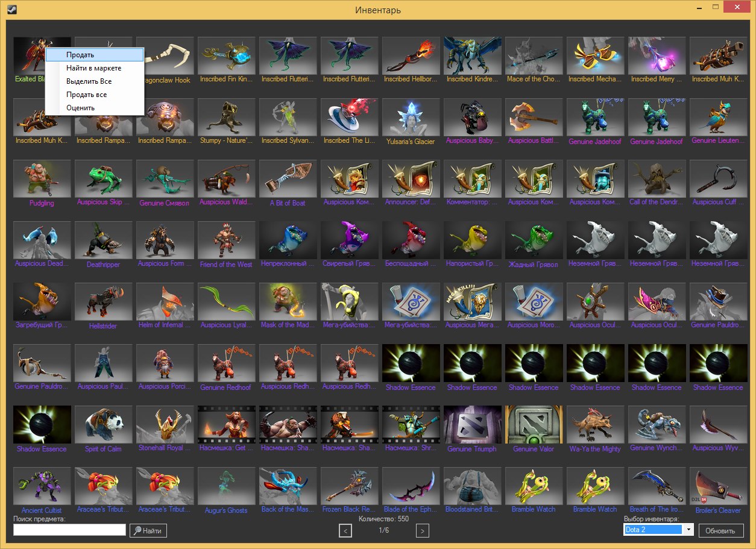Viewport: 756px width, 549px height.
Task: Select the Bloodstained Britches item
Action: pyautogui.click(x=473, y=486)
